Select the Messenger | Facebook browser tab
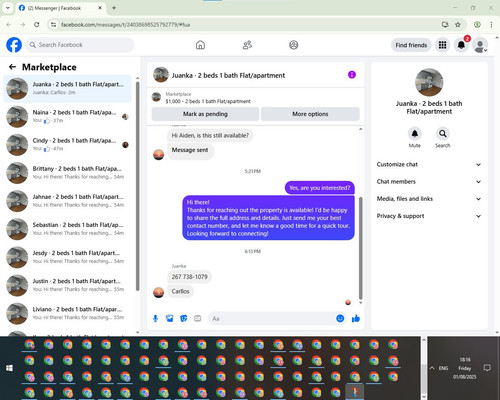The image size is (500, 400). pos(61,8)
